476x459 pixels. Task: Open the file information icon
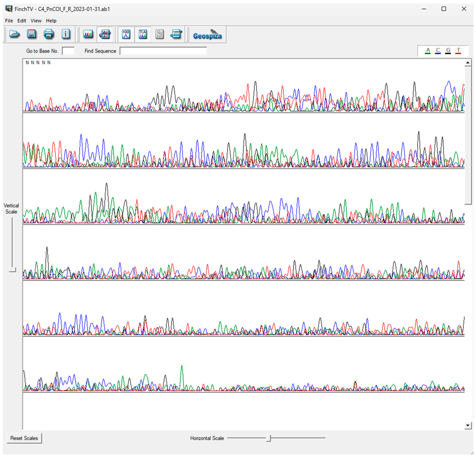click(x=66, y=34)
